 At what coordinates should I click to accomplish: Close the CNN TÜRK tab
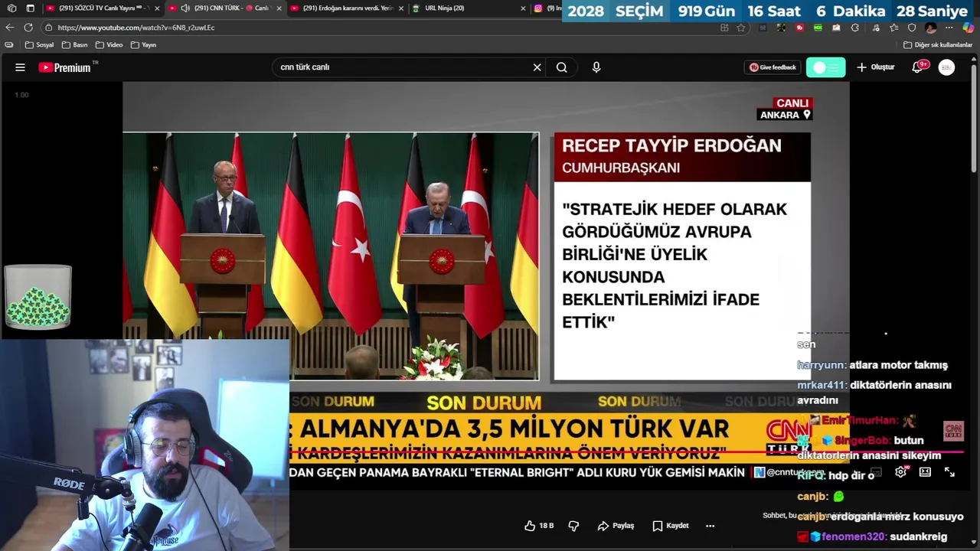[x=279, y=8]
